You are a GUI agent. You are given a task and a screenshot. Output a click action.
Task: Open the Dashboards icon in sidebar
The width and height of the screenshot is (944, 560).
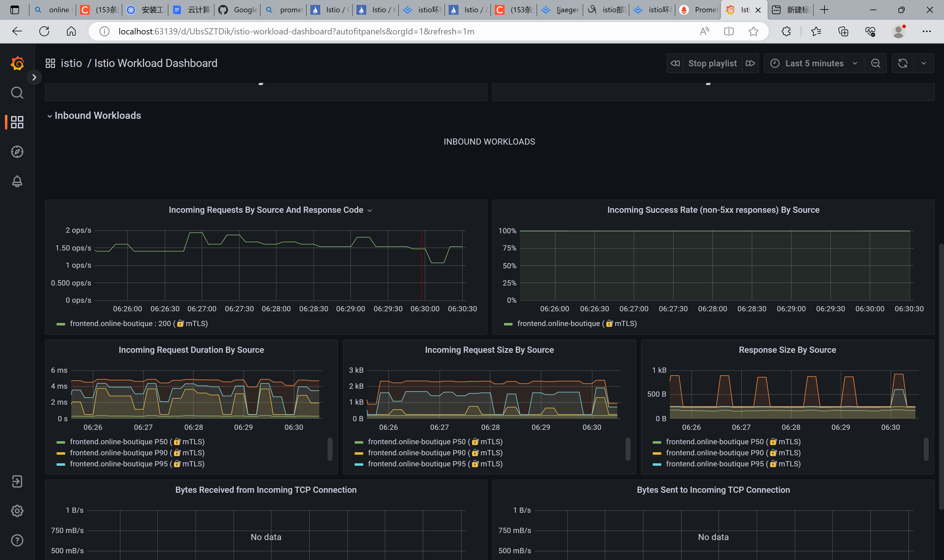17,122
